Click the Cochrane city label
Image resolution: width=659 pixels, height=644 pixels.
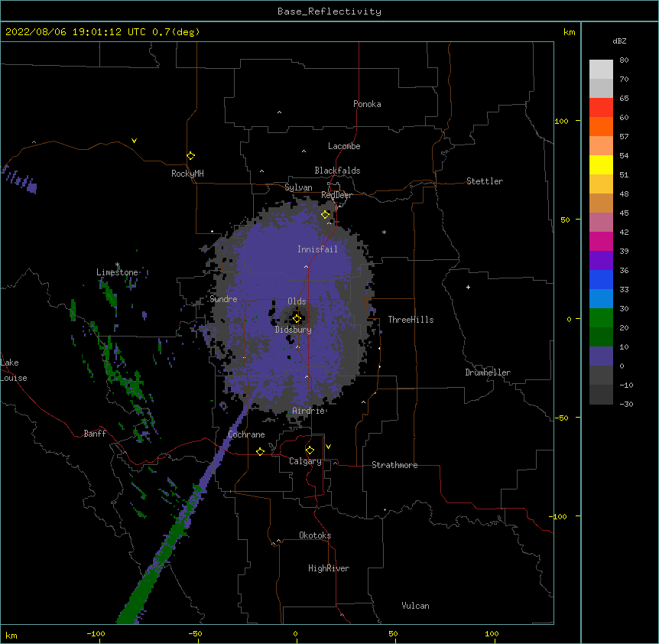[246, 434]
